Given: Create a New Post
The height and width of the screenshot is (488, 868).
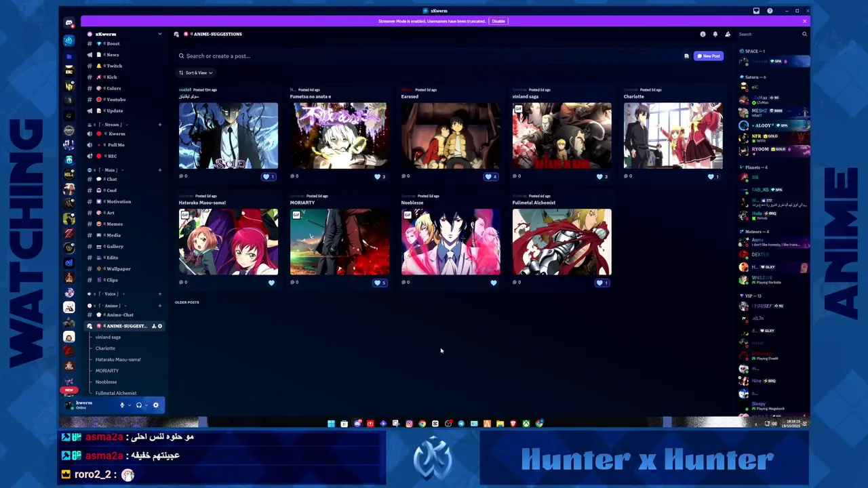Looking at the screenshot, I should click(708, 56).
